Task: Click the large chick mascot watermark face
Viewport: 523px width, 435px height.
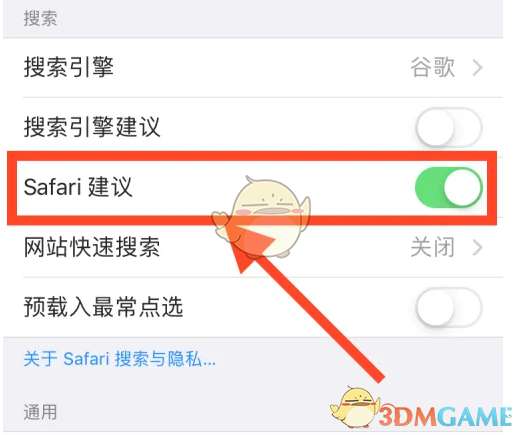Action: (267, 207)
